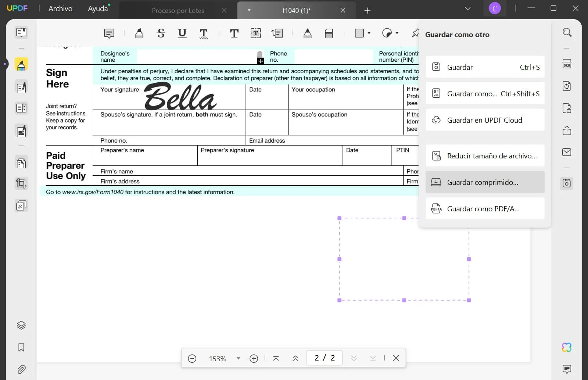
Task: Select the Eraser tool
Action: tap(329, 33)
